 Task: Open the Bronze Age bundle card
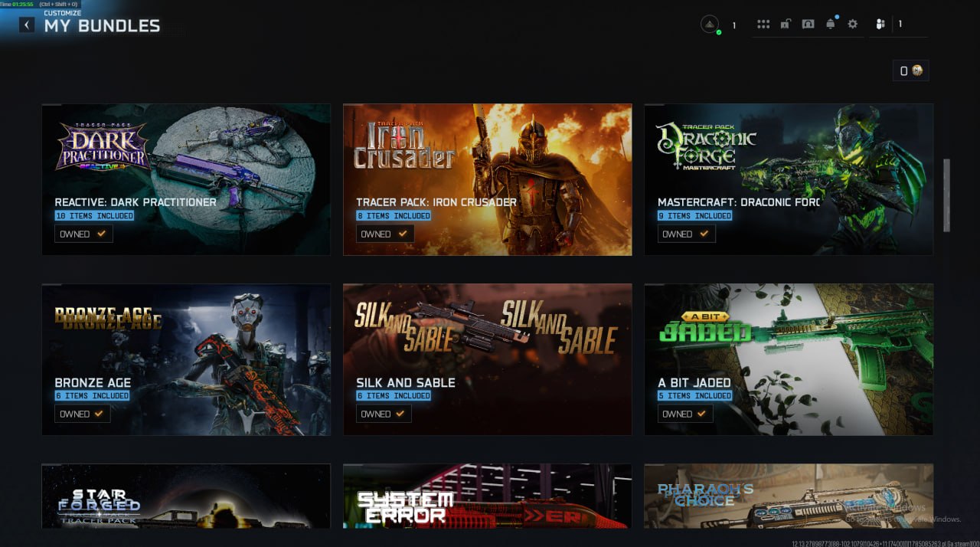[x=186, y=359]
